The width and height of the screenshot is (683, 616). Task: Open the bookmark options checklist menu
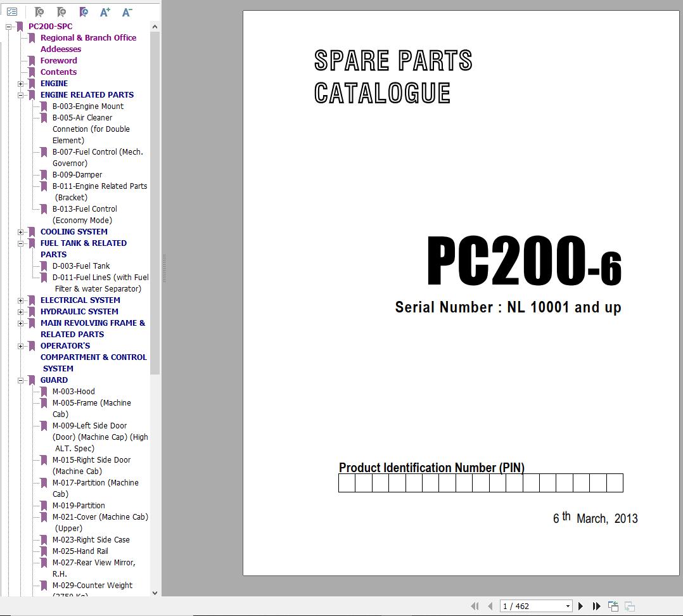(12, 12)
